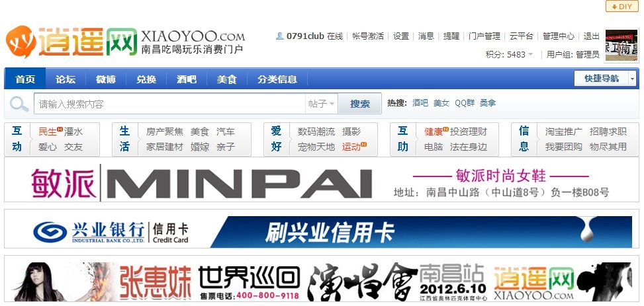644x306 pixels.
Task: Open the 婚嫁 category link
Action: tap(200, 147)
